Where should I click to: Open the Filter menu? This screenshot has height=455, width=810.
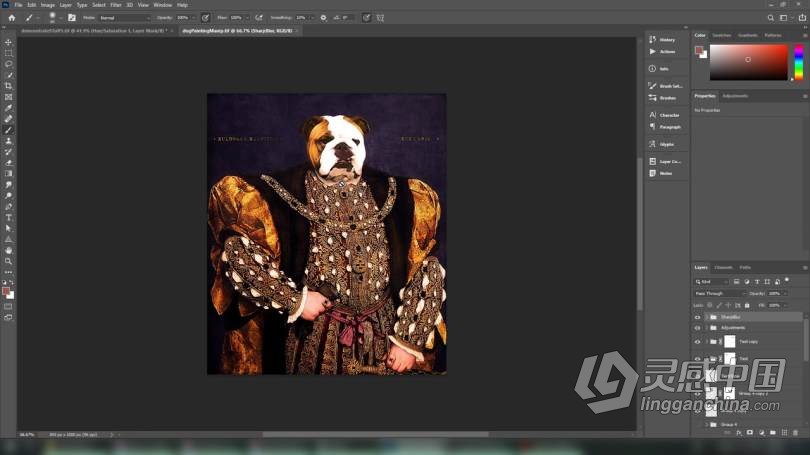(116, 5)
